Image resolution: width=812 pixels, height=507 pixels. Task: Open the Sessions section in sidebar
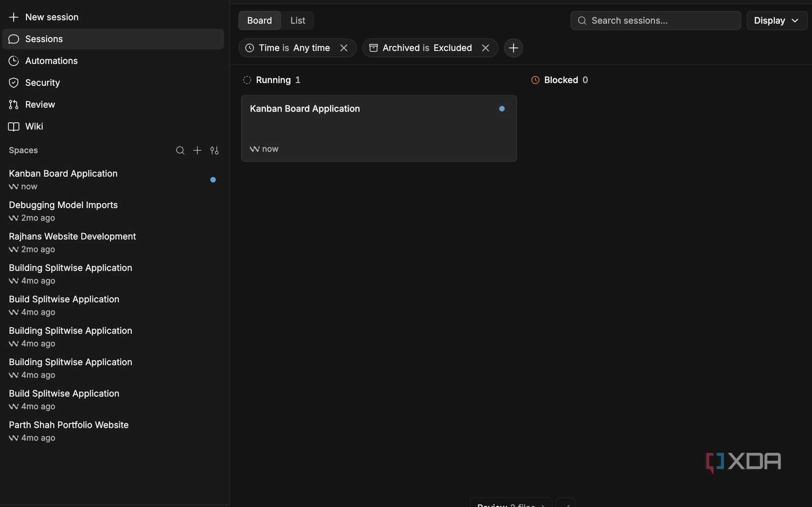click(113, 39)
